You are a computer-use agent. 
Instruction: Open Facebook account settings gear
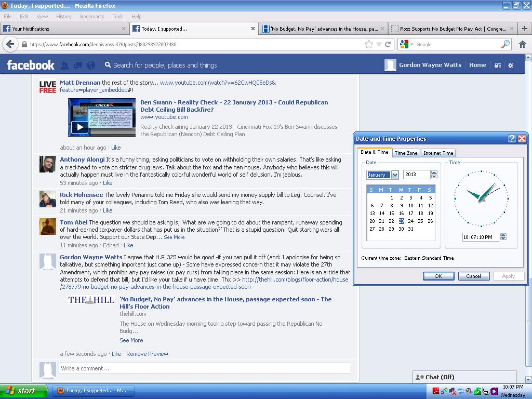[x=511, y=65]
